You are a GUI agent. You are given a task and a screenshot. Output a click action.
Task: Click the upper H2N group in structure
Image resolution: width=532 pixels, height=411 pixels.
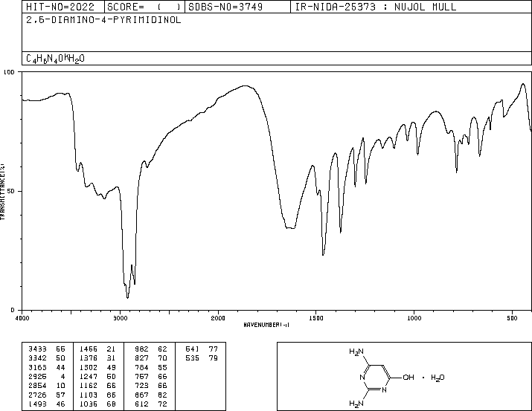point(356,352)
